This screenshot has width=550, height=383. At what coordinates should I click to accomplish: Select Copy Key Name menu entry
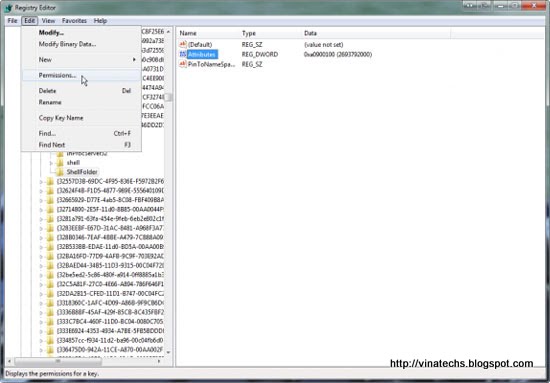(81, 118)
